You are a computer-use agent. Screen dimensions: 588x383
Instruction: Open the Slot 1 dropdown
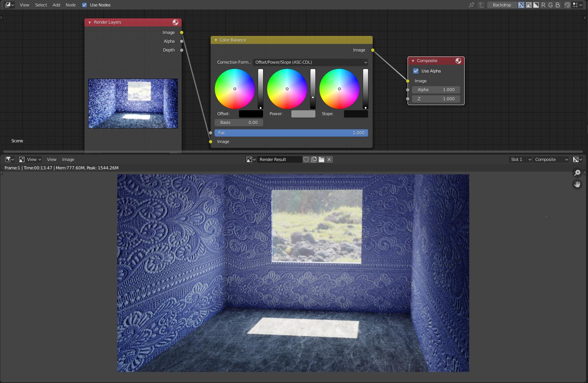tap(520, 159)
